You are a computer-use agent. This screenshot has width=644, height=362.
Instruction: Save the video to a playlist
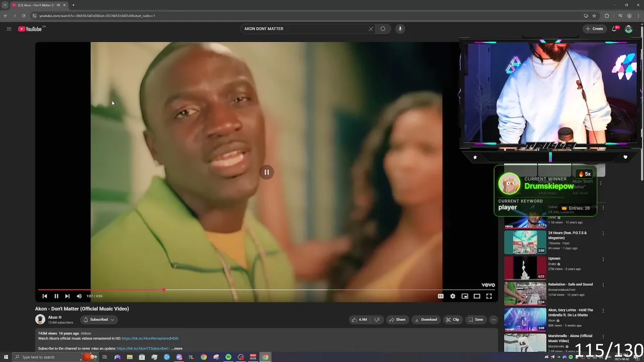click(475, 319)
